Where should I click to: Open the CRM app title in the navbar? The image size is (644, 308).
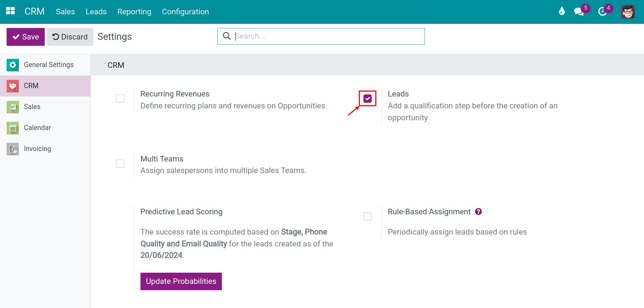tap(35, 12)
